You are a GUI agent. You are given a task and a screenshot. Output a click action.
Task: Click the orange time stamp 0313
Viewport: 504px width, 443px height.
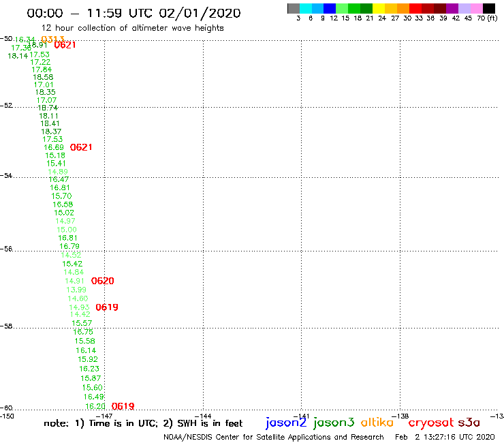click(52, 40)
